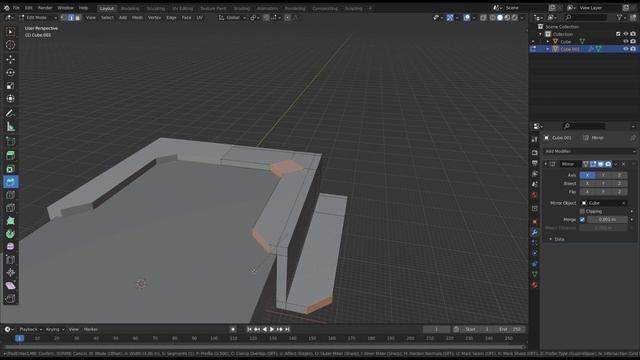Remove the Mirror modifier with X

coord(623,164)
